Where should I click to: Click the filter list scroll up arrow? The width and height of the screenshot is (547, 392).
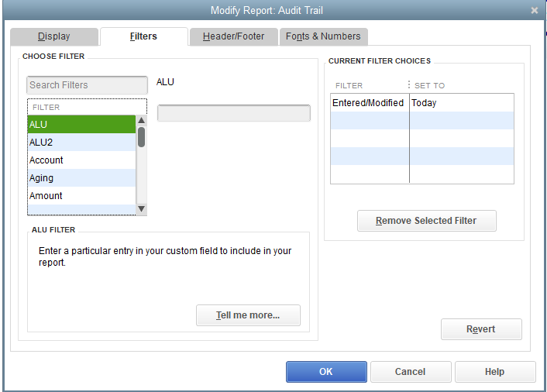tap(141, 120)
